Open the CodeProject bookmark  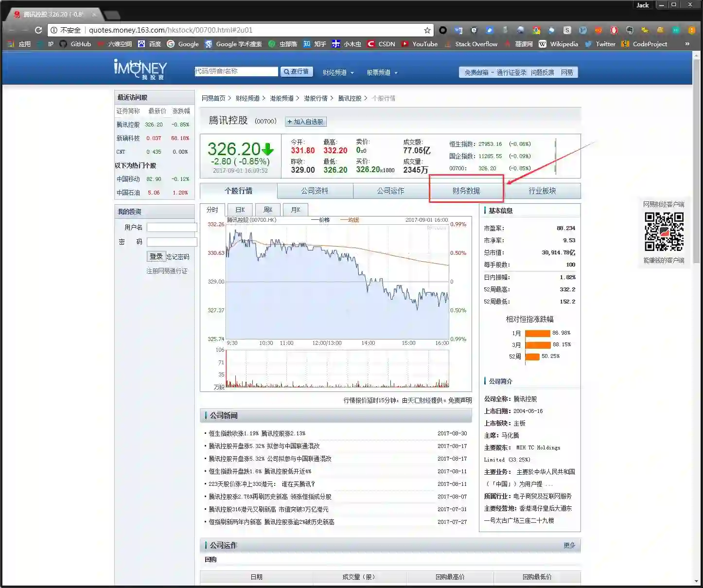pos(645,44)
